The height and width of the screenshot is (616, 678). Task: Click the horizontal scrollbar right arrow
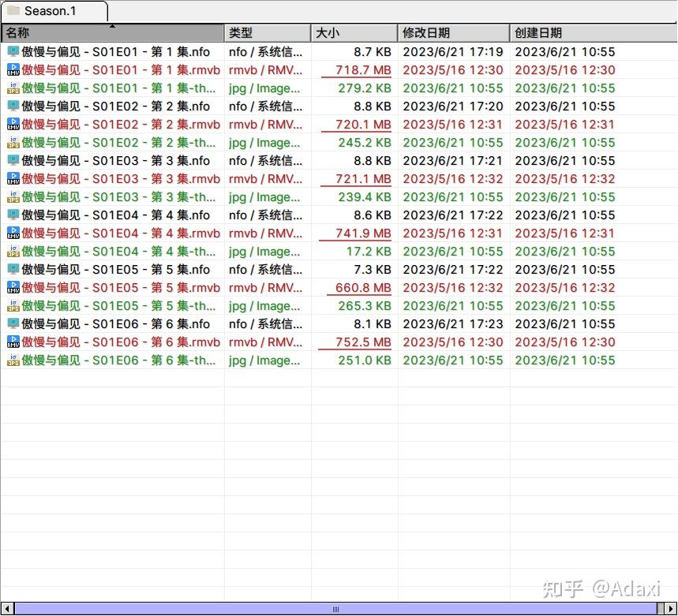pos(671,609)
